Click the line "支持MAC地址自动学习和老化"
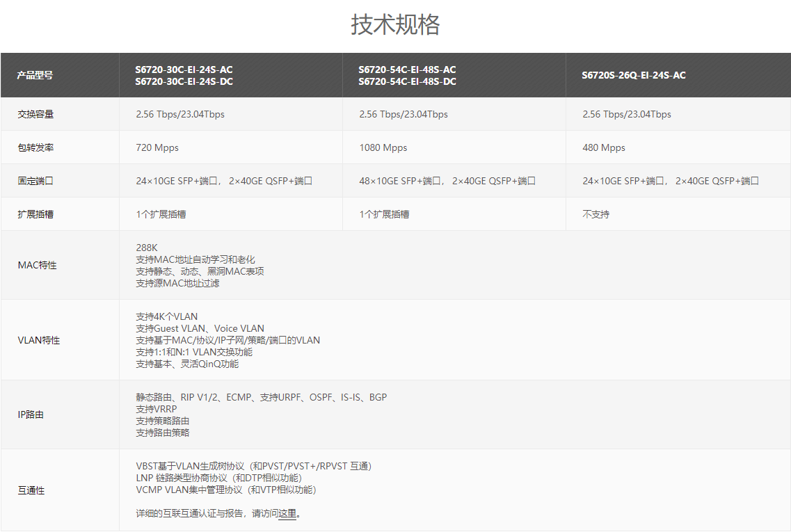 pyautogui.click(x=195, y=259)
